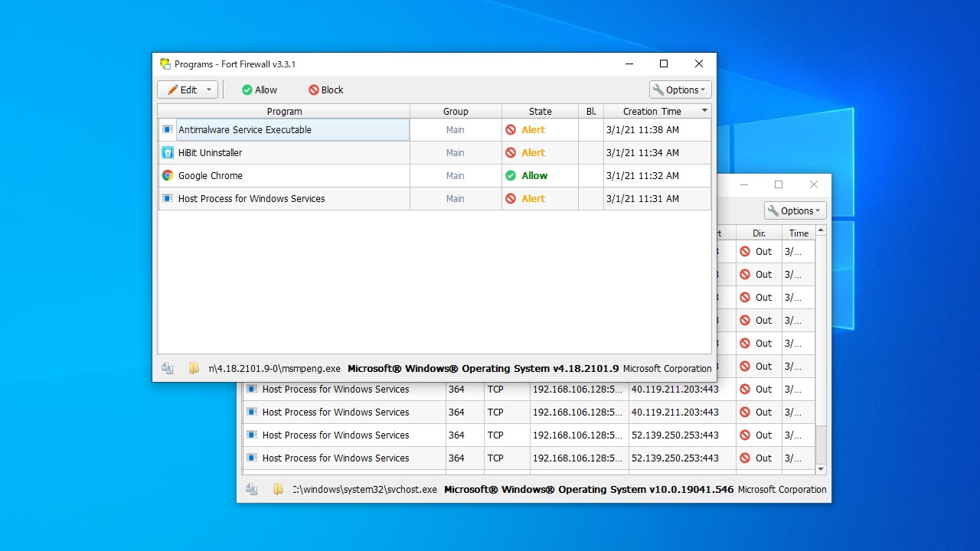
Task: Click the Fort Firewall title bar icon
Action: pos(165,64)
